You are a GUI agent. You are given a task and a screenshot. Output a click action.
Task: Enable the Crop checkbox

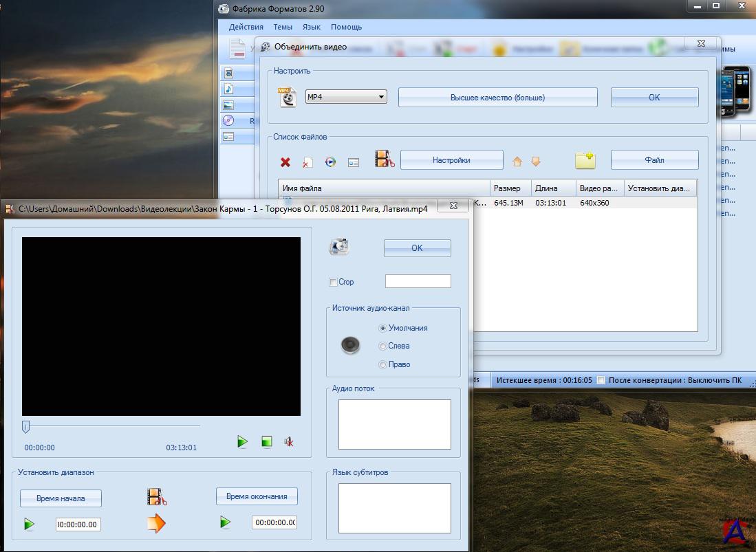pos(334,282)
